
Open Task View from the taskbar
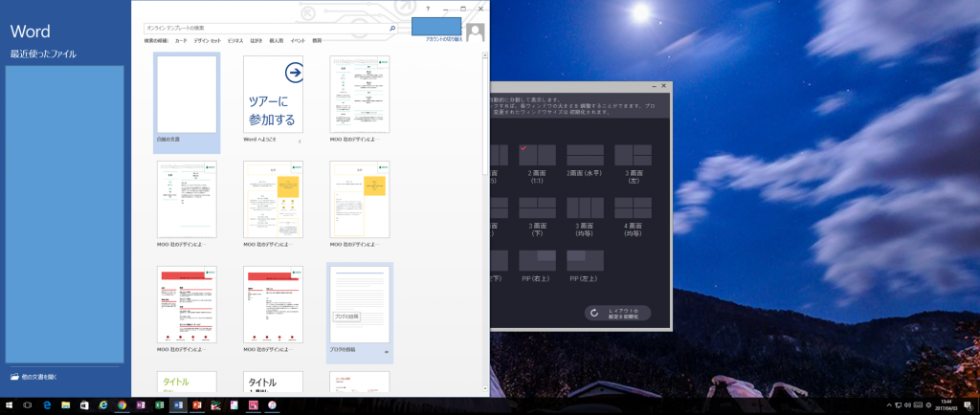coord(28,405)
